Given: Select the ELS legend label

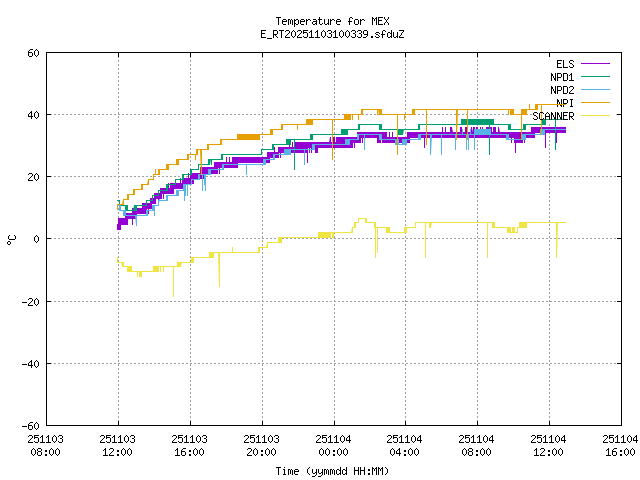Looking at the screenshot, I should [564, 64].
